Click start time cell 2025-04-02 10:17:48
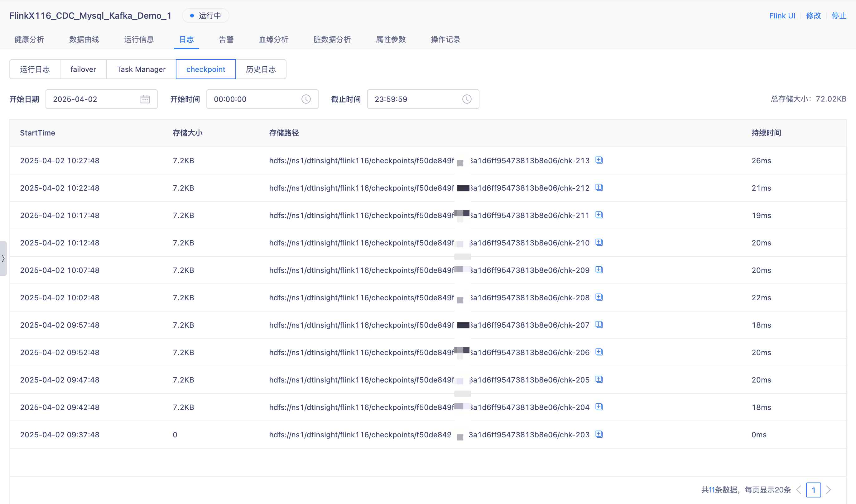 click(60, 215)
